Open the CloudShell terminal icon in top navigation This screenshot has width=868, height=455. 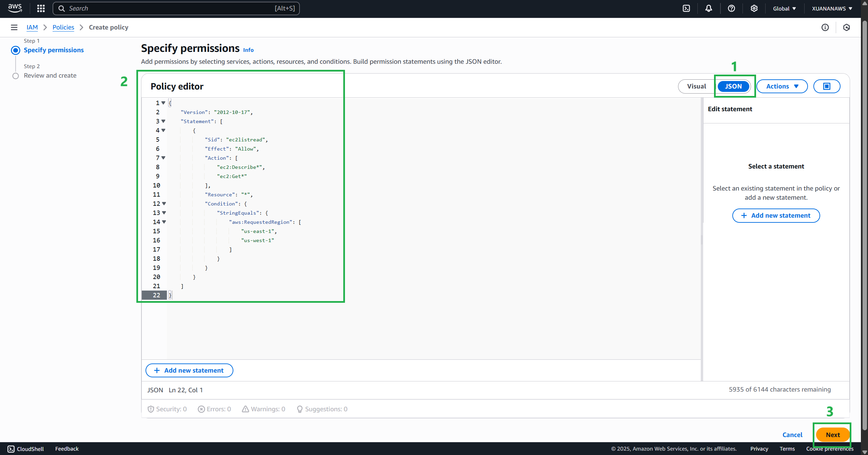(x=687, y=8)
